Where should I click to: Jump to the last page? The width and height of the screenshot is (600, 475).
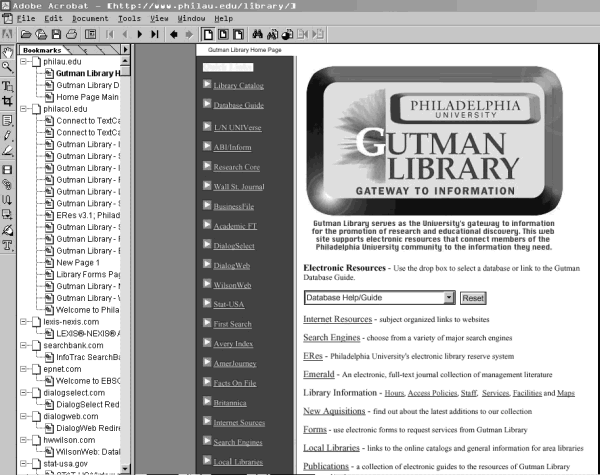click(x=155, y=34)
